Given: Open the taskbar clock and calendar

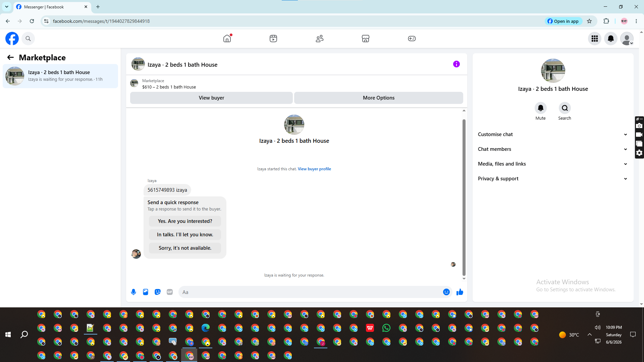Looking at the screenshot, I should pos(614,335).
